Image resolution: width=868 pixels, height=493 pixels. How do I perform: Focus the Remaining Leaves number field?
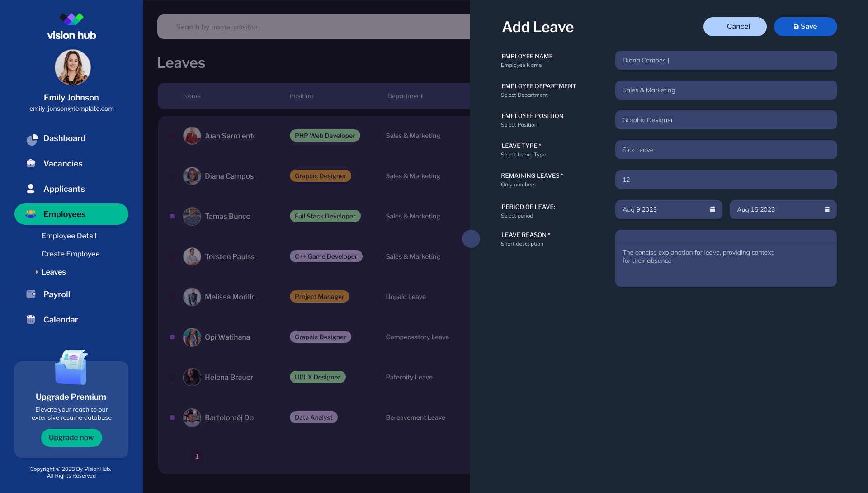coord(726,180)
